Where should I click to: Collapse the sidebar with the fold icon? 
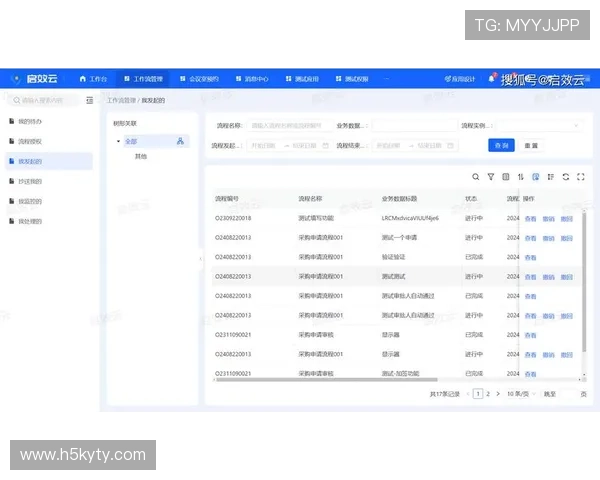(x=90, y=100)
